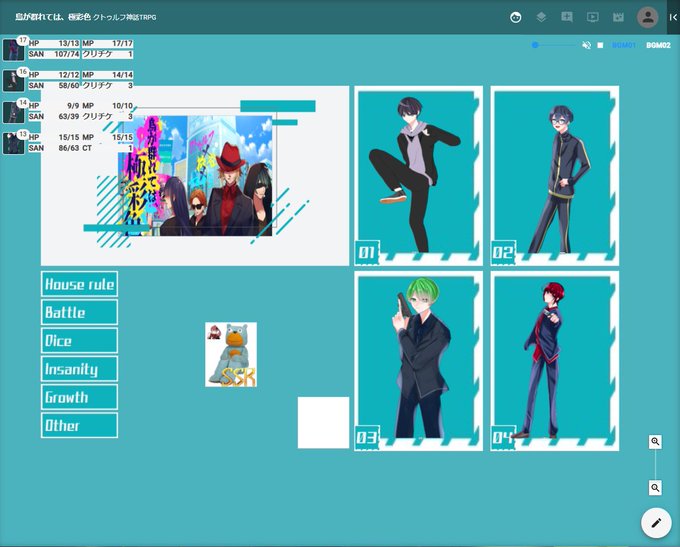Open the user account avatar
Viewport: 680px width, 547px height.
[648, 17]
